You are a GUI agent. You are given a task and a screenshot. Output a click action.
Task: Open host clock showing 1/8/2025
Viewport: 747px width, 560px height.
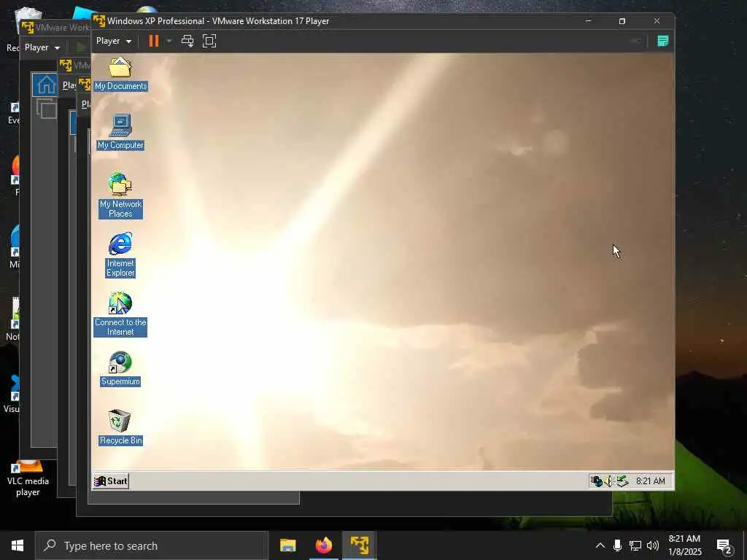click(684, 545)
